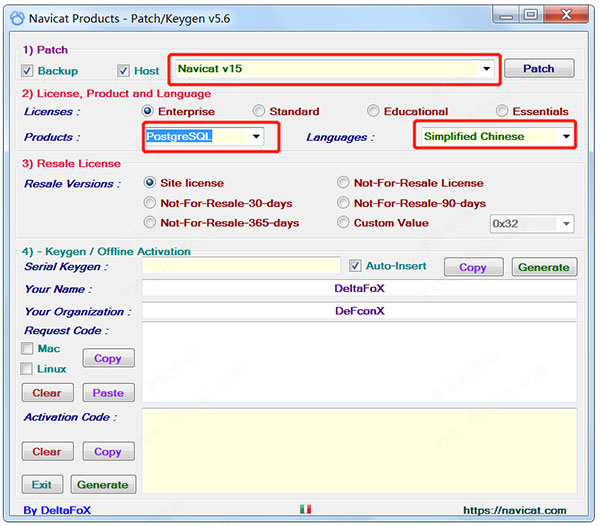Viewport: 600px width, 526px height.
Task: Choose Not-For-Resale-30-days option
Action: [x=150, y=203]
